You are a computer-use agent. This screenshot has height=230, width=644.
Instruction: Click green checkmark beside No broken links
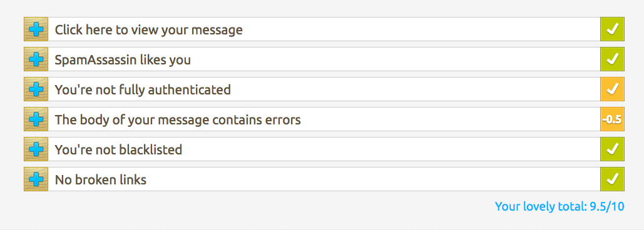click(x=612, y=179)
